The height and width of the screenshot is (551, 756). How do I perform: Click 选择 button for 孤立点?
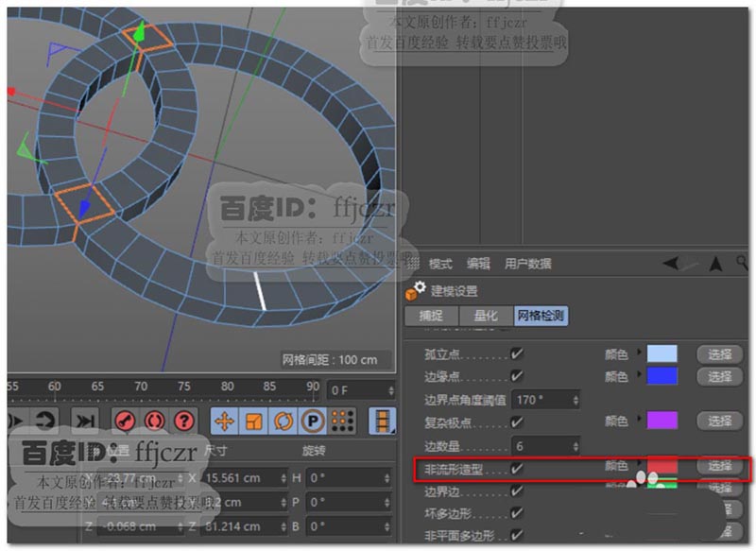click(x=719, y=354)
